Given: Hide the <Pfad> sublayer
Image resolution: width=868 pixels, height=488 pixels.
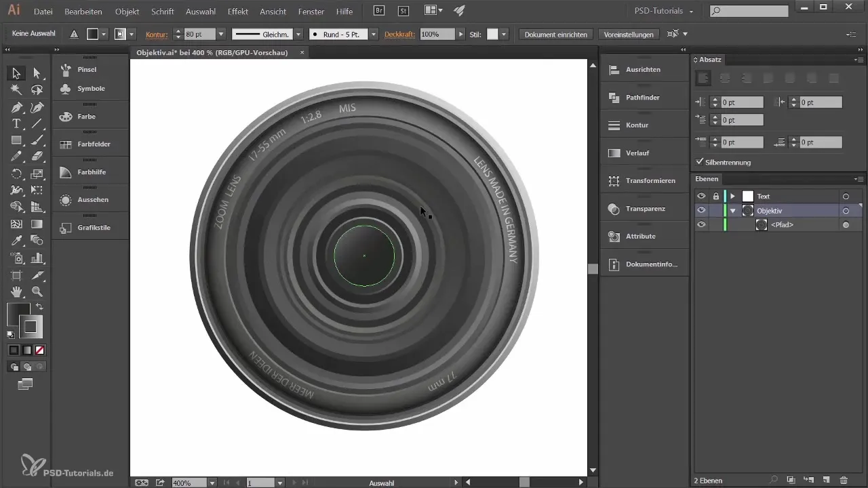Looking at the screenshot, I should click(x=701, y=224).
